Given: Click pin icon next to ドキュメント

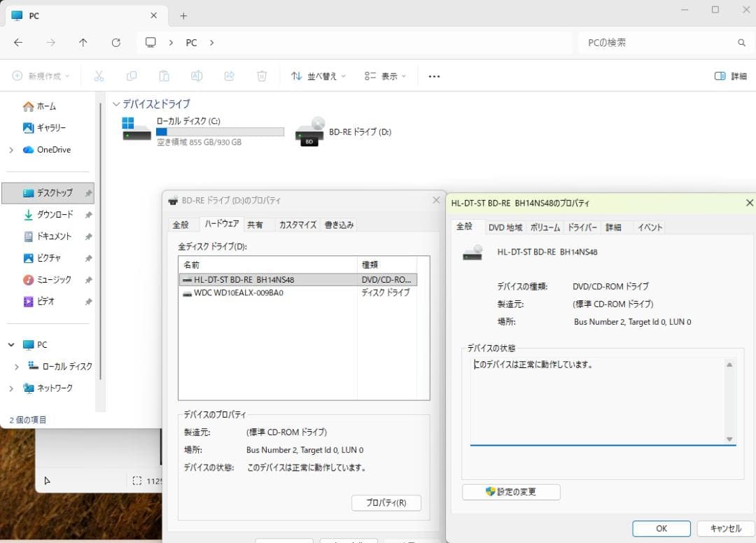Looking at the screenshot, I should pos(88,237).
